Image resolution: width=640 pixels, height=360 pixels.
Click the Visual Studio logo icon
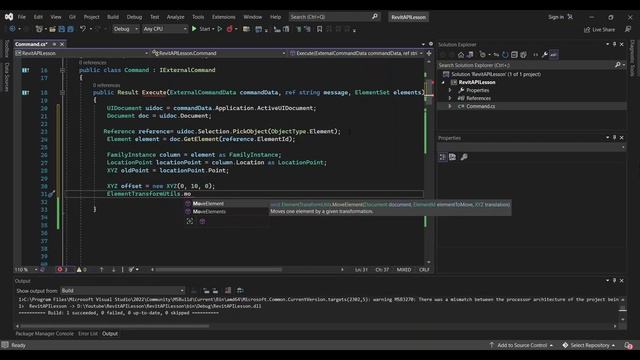[9, 17]
